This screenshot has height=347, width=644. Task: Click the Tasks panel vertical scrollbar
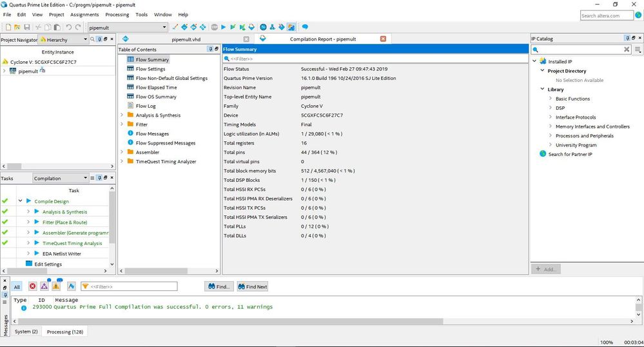112,219
